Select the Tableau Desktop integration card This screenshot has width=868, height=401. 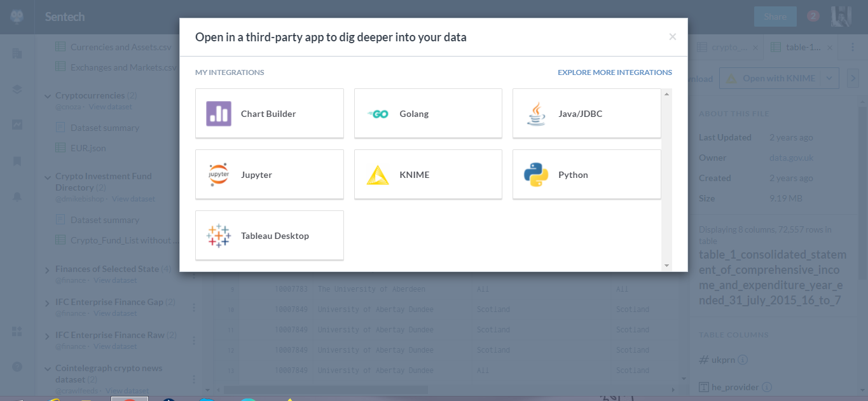[x=270, y=235]
